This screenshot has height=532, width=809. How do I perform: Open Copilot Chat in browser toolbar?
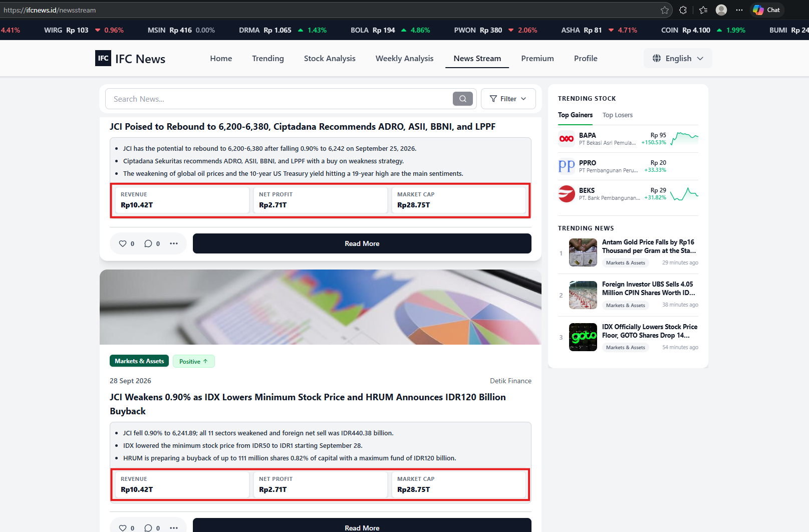766,10
